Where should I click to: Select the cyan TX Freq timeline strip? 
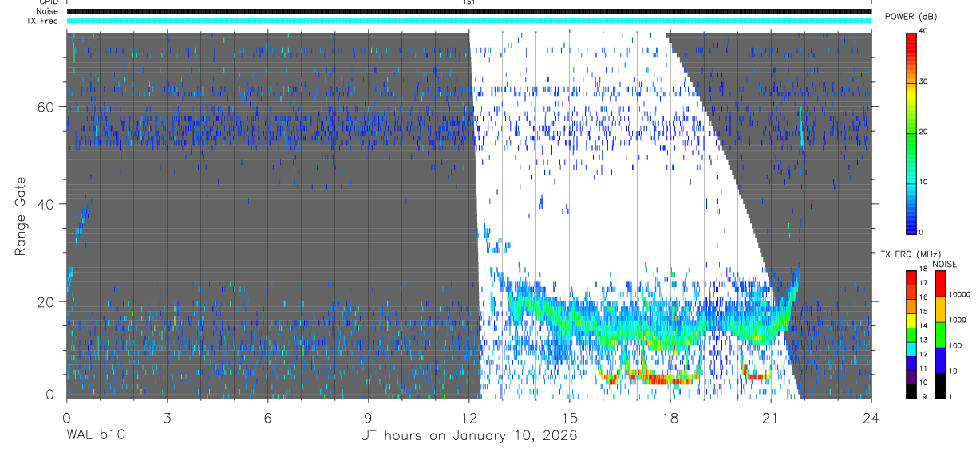tap(469, 21)
